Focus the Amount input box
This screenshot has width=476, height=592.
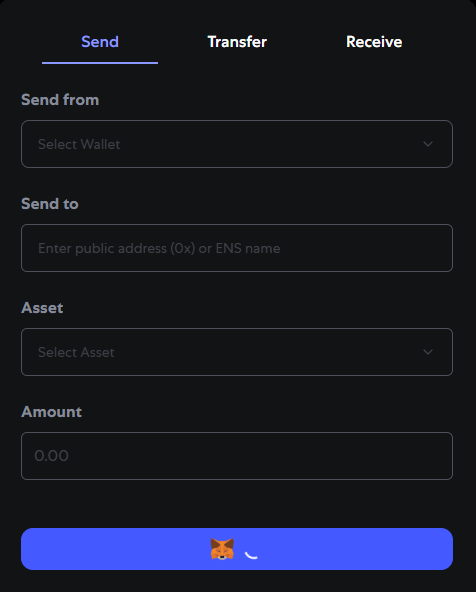click(x=237, y=456)
